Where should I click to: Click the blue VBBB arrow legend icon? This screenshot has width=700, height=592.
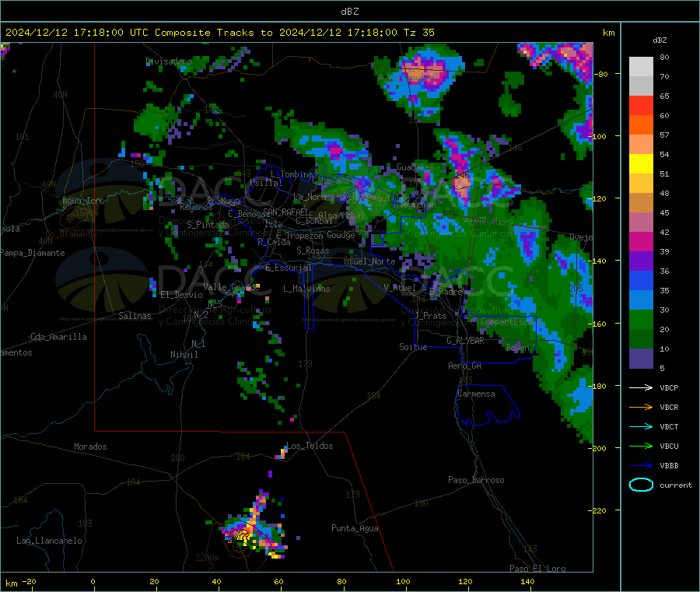[641, 465]
